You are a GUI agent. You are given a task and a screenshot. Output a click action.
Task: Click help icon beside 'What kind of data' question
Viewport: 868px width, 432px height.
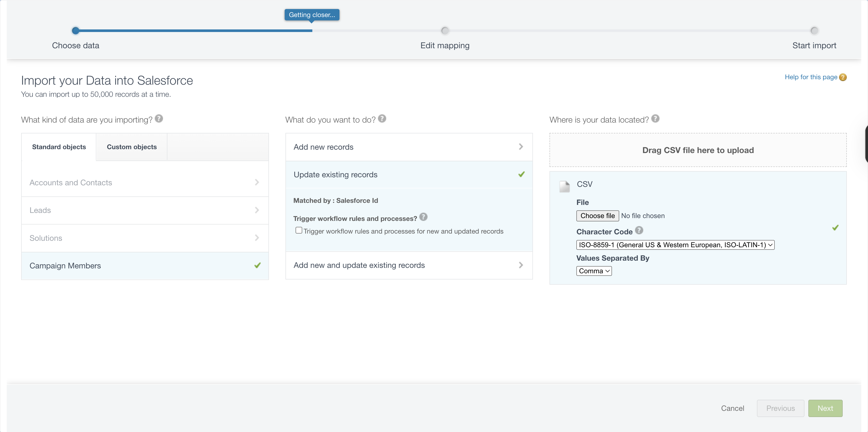coord(159,118)
